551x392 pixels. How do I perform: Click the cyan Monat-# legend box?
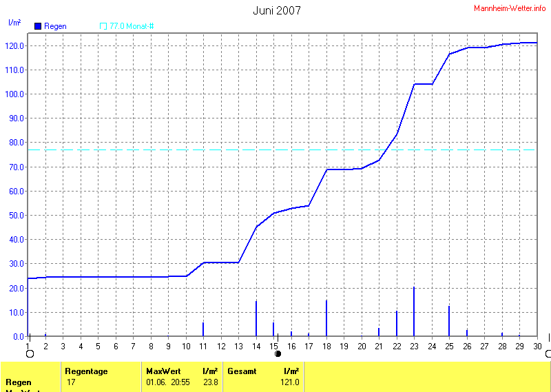tap(103, 26)
